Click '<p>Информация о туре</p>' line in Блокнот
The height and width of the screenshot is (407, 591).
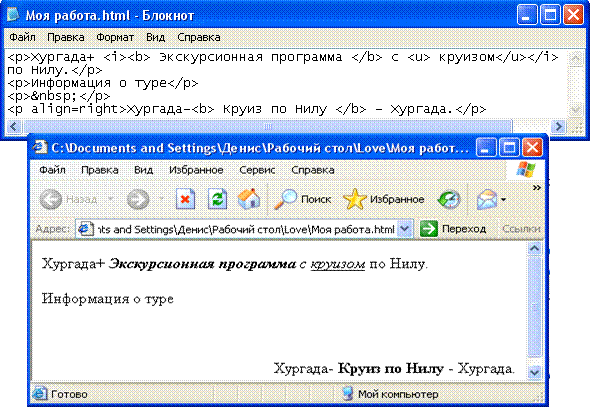pos(103,83)
